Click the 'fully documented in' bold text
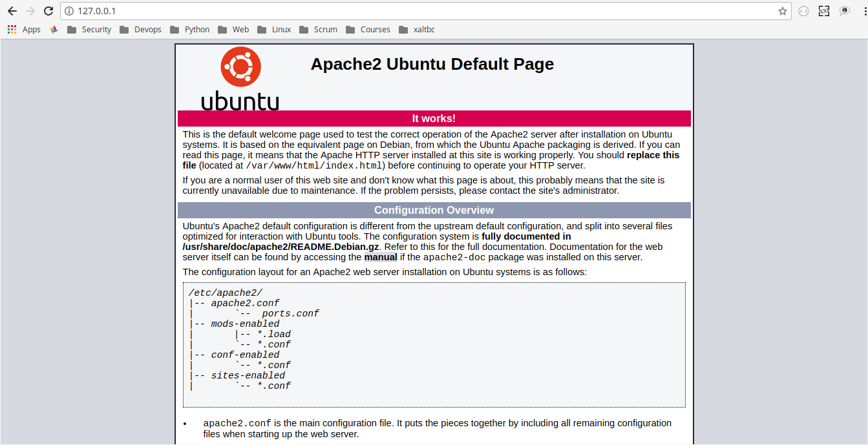Image resolution: width=868 pixels, height=445 pixels. (x=526, y=236)
